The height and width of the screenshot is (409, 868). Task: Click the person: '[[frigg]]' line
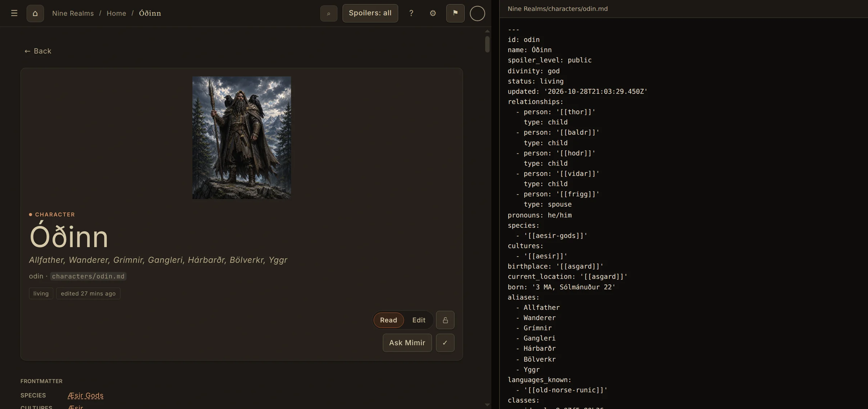click(557, 194)
